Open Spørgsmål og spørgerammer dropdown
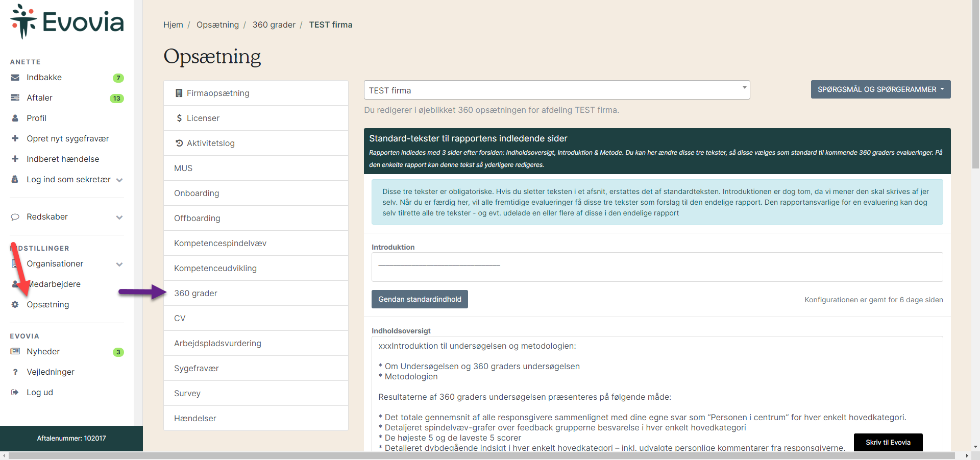 [x=880, y=89]
